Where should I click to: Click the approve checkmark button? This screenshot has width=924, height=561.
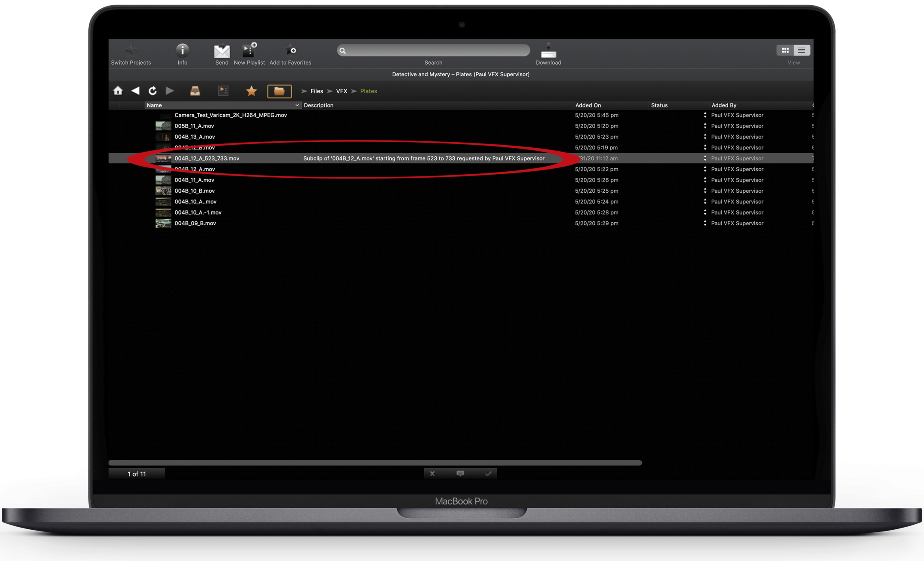pyautogui.click(x=488, y=474)
